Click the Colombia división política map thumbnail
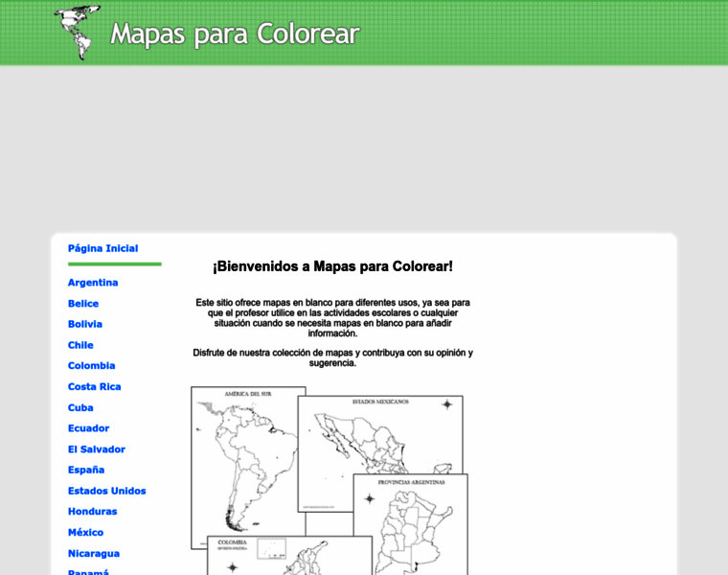This screenshot has width=728, height=575. click(289, 556)
